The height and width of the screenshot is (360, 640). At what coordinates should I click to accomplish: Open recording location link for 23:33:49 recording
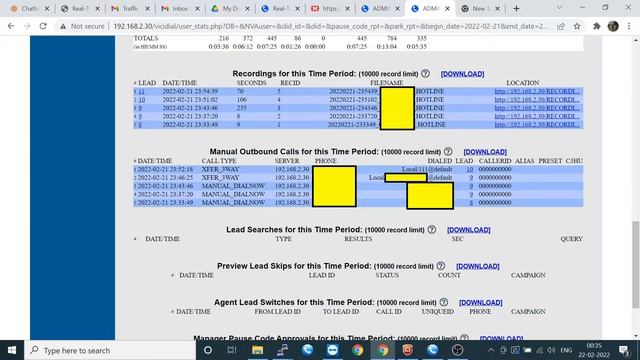pyautogui.click(x=537, y=124)
